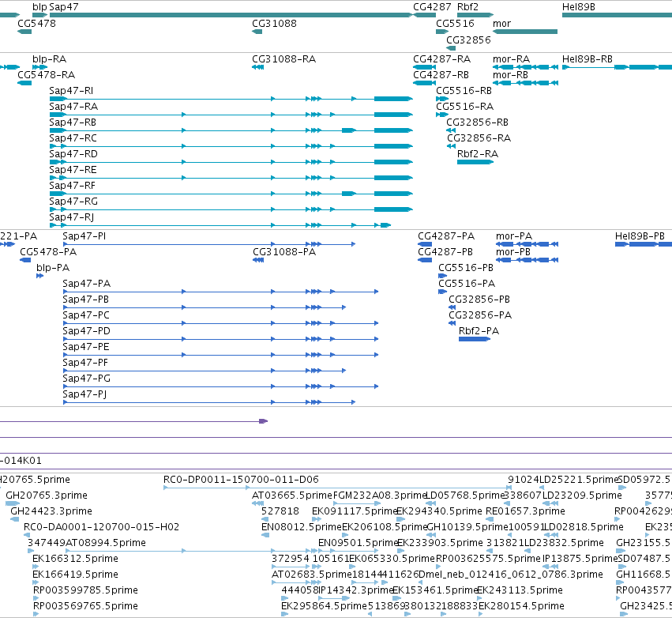Click the CG31088-RA transcript label
The height and width of the screenshot is (618, 672).
(x=283, y=58)
